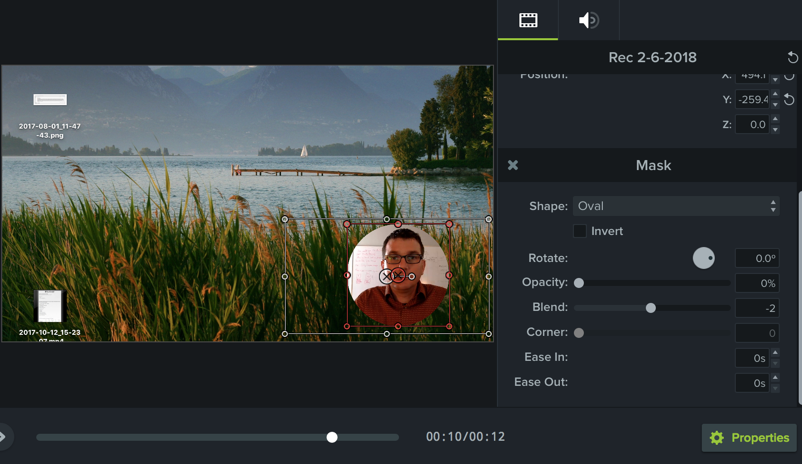Screen dimensions: 802x464
Task: Open the visual properties tab (film icon)
Action: [x=528, y=20]
